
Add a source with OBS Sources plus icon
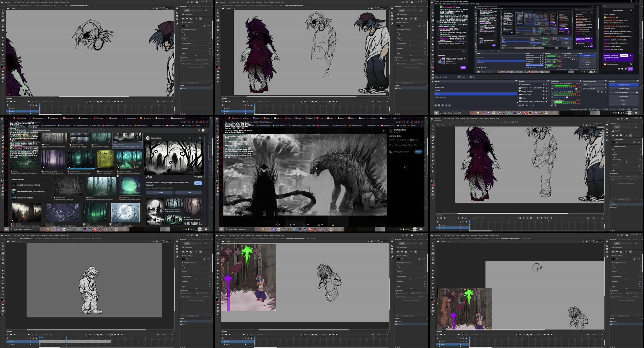click(520, 105)
